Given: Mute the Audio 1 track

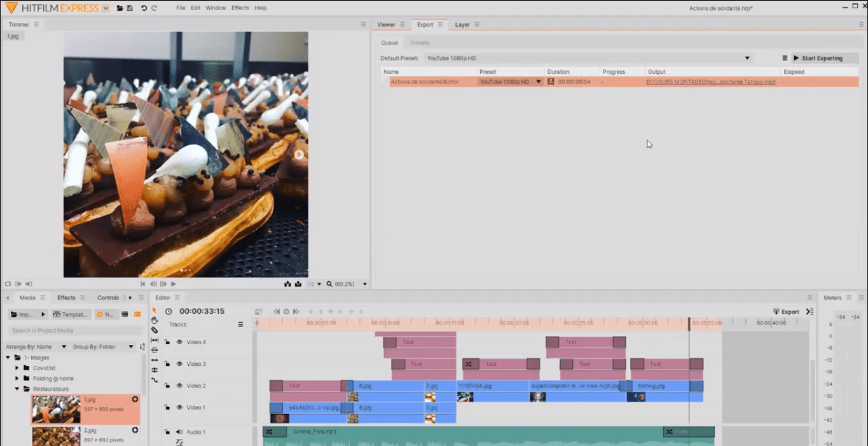Looking at the screenshot, I should click(179, 432).
